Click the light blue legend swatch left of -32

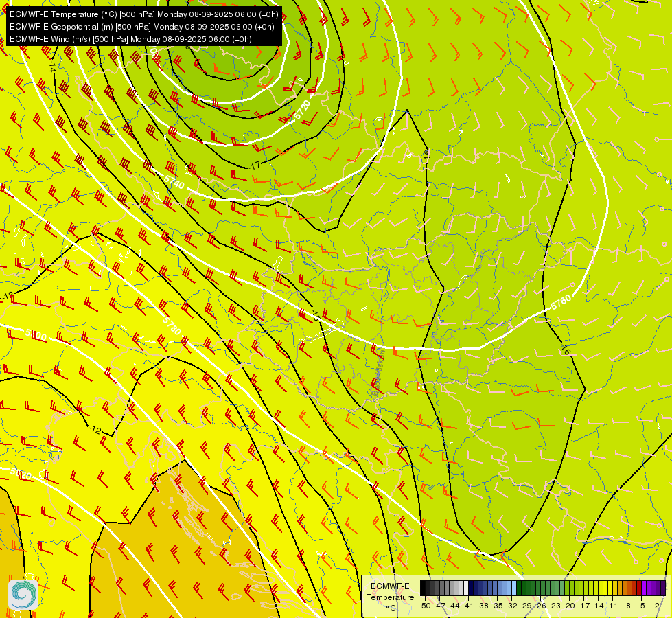tap(514, 588)
